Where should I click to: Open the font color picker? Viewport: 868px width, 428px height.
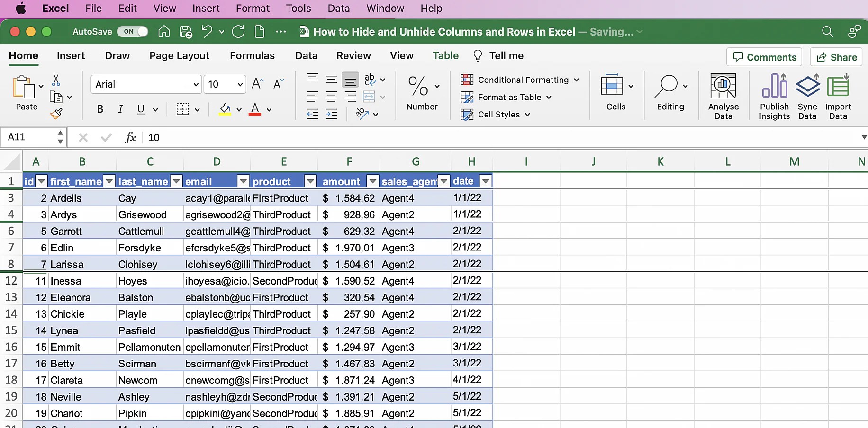point(269,109)
